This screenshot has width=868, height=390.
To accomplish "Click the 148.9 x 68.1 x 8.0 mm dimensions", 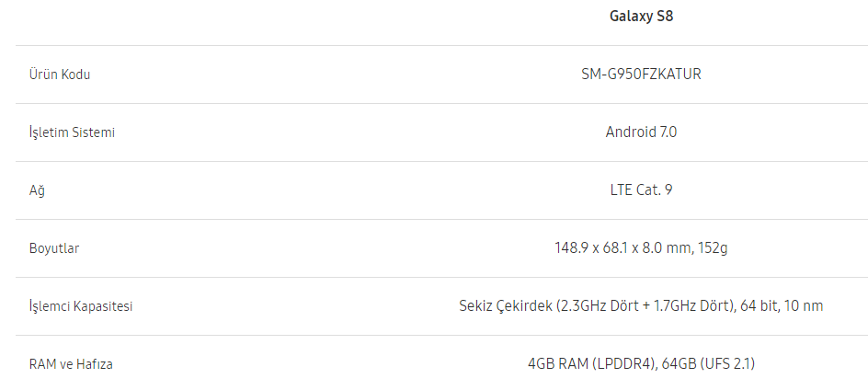I will tap(622, 248).
